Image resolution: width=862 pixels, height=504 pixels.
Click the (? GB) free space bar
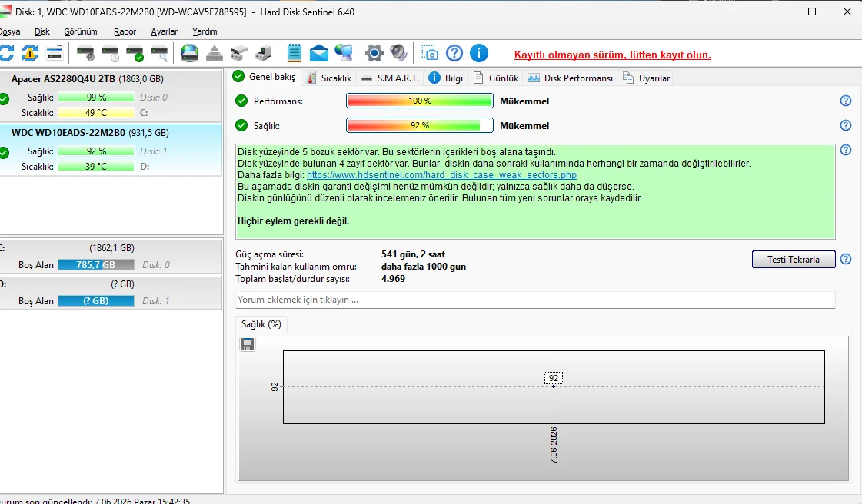tap(95, 301)
